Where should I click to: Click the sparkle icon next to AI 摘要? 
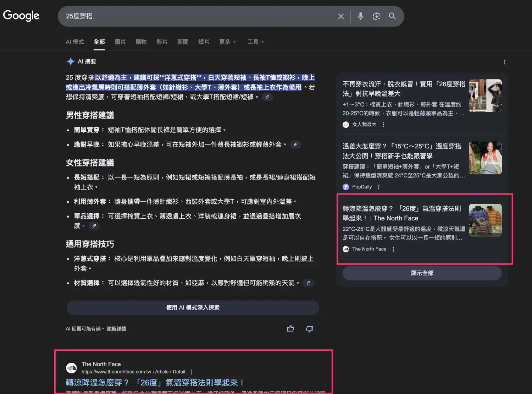pos(71,61)
